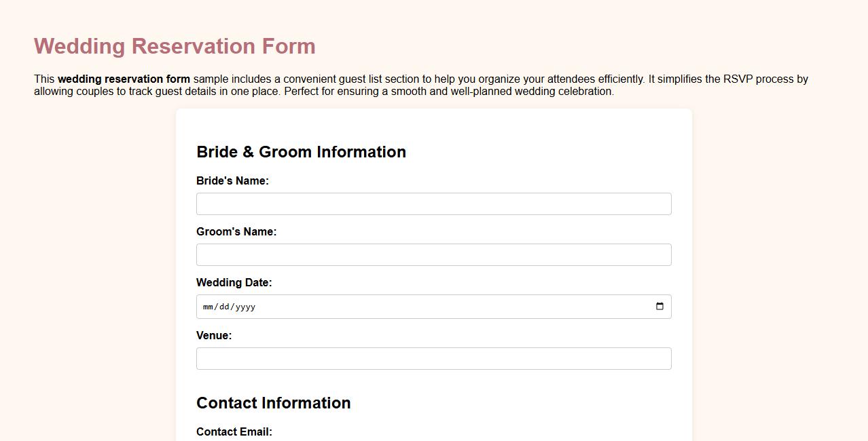Click the Contact Email label
Viewport: 868px width, 441px height.
click(234, 432)
